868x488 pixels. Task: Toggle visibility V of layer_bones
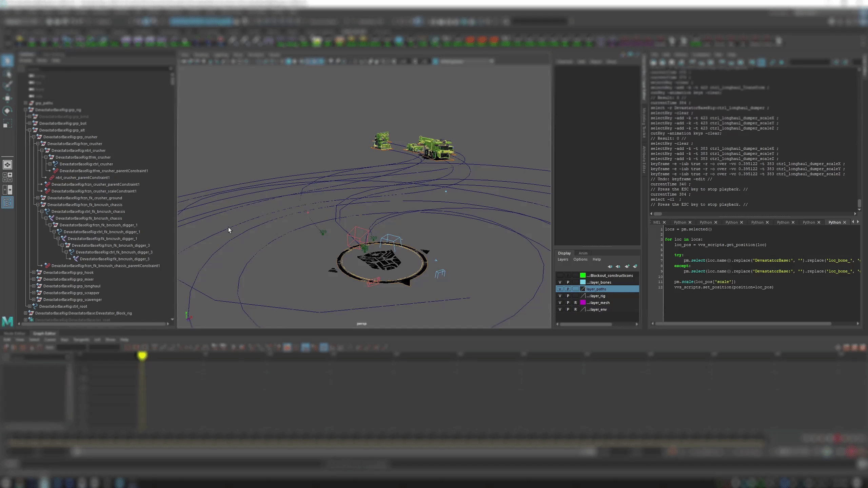(560, 282)
